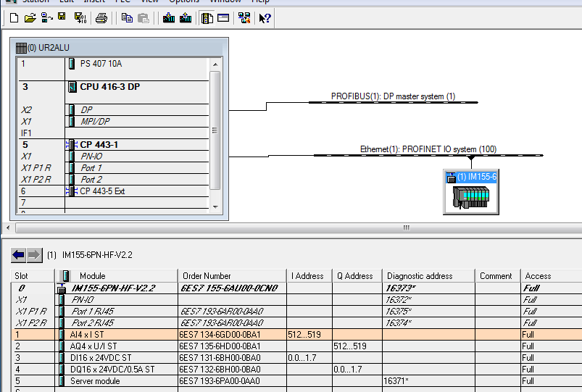
Task: Print the configuration via printer icon
Action: pos(101,17)
